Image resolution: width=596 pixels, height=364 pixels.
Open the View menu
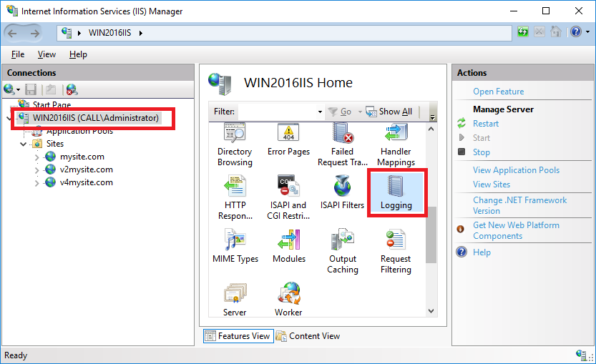(x=47, y=54)
